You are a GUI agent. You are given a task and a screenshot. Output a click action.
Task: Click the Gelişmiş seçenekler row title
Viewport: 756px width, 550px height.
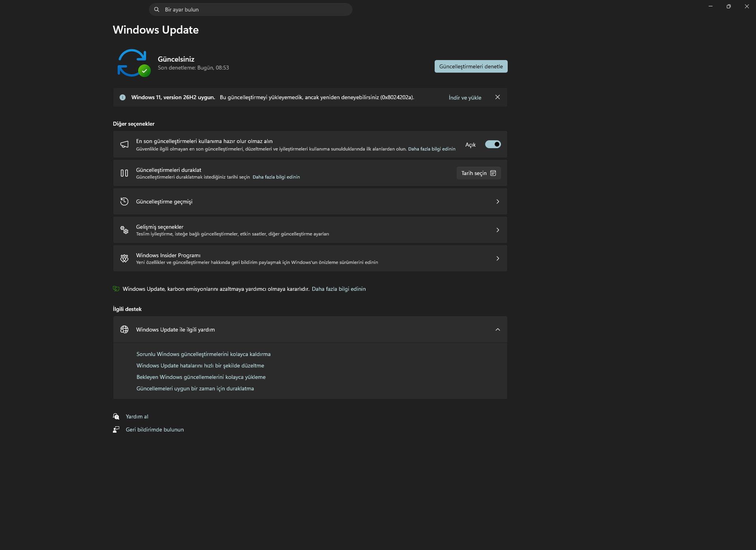[x=160, y=227]
